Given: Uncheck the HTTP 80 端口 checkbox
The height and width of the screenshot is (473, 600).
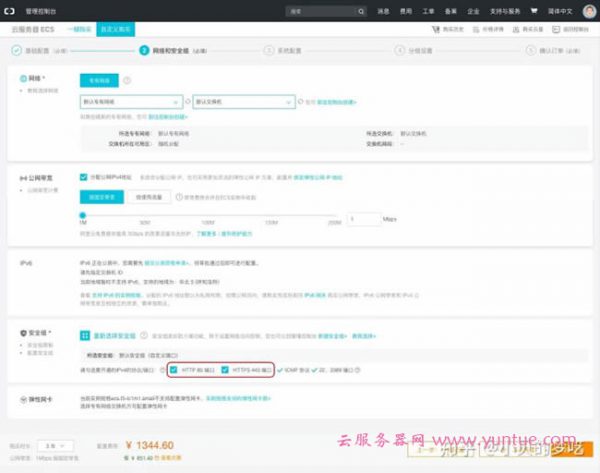Looking at the screenshot, I should point(173,368).
